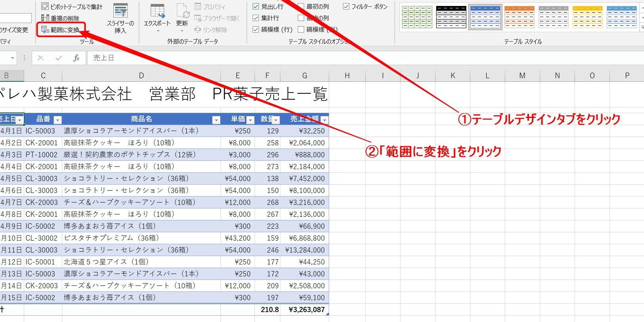The image size is (644, 322).
Task: Click cell with ¥32,250
Action: point(305,131)
